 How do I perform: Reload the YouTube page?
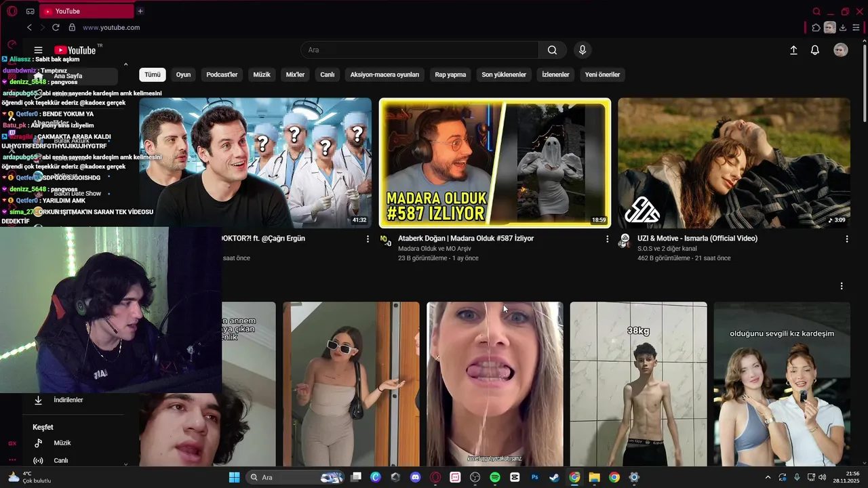point(56,27)
